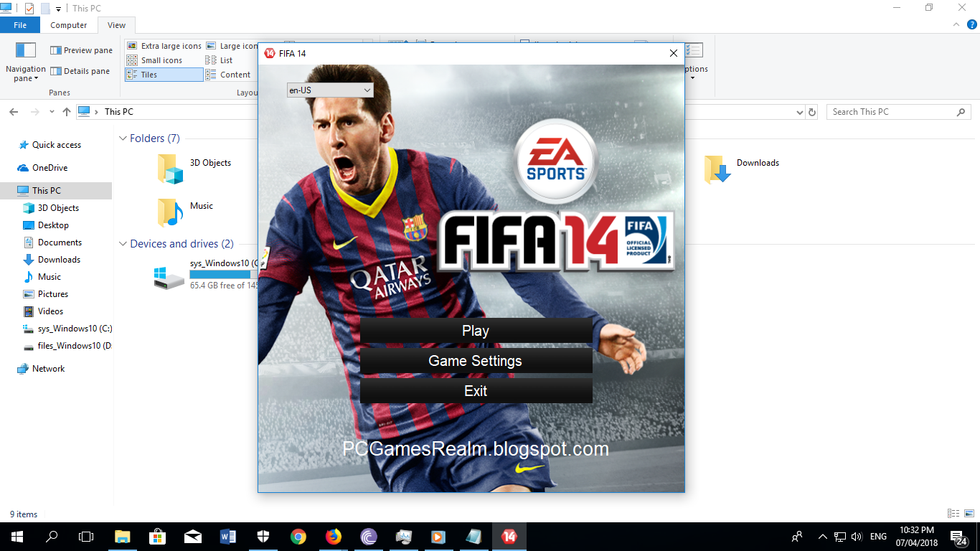The width and height of the screenshot is (980, 551).
Task: Open the Help question mark icon
Action: click(972, 25)
